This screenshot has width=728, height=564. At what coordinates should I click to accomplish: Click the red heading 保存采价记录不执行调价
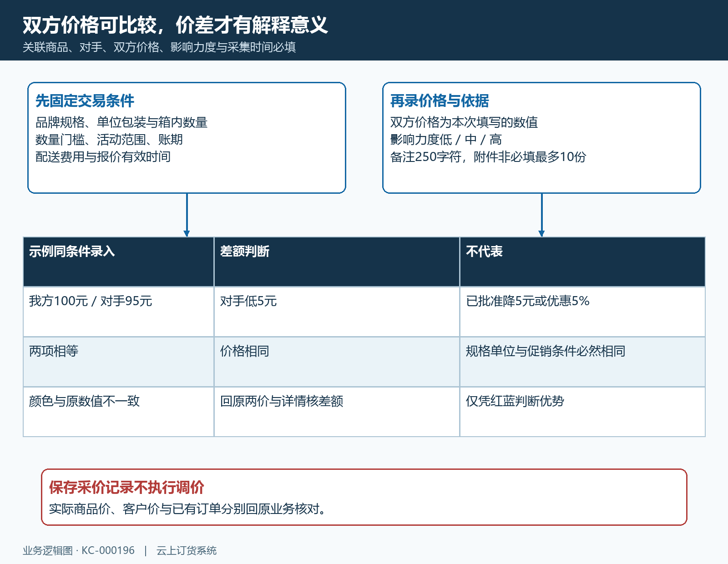[x=126, y=488]
